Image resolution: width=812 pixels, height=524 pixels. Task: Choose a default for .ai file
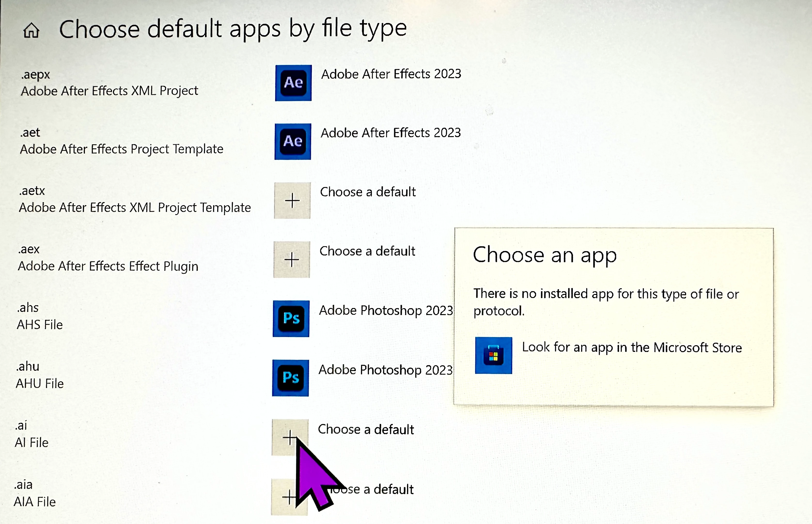pos(366,429)
